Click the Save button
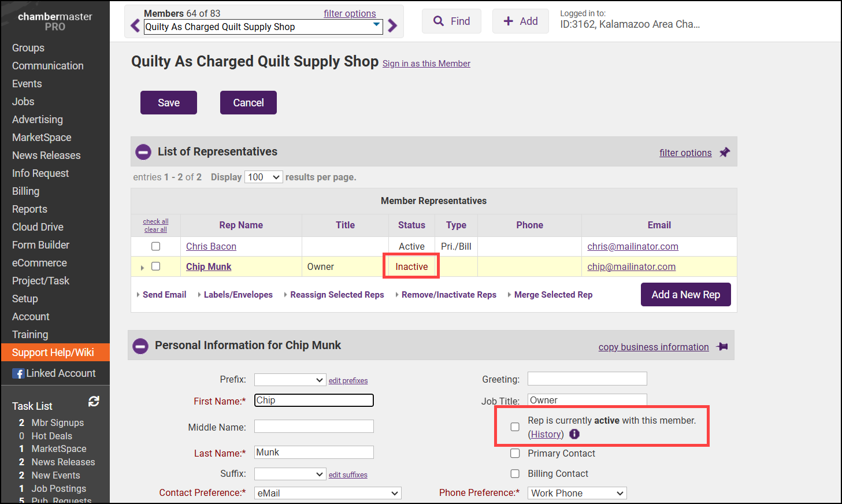 (x=169, y=103)
